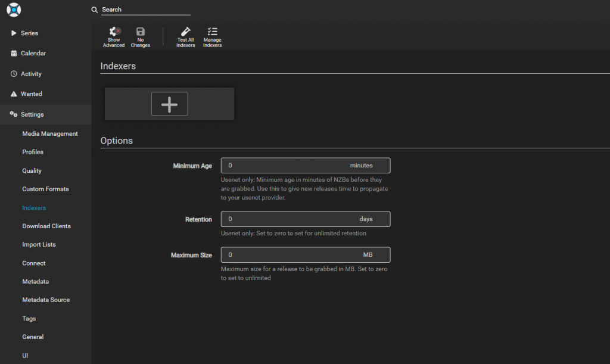Open Tags settings page
The width and height of the screenshot is (610, 364).
(29, 319)
